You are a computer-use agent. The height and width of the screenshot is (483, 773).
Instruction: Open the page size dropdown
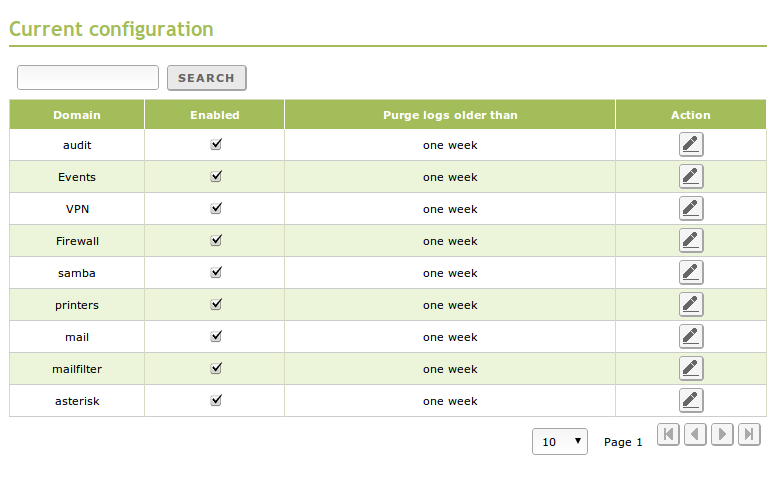[559, 442]
